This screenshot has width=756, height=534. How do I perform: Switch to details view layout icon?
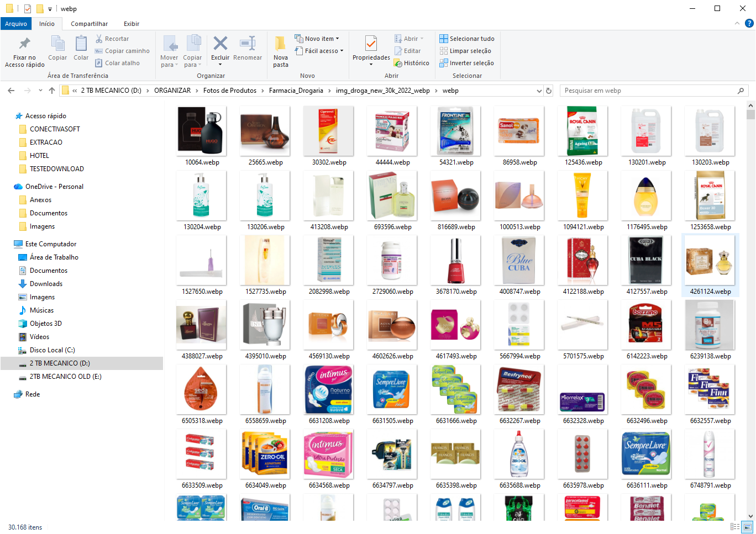coord(735,527)
